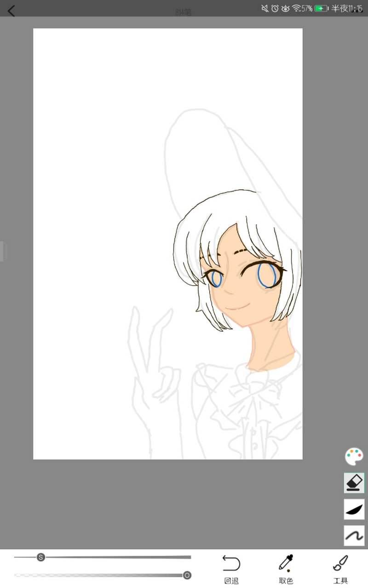Screen dimensions: 368x588
Task: Click the brush size slider S handle
Action: click(41, 557)
